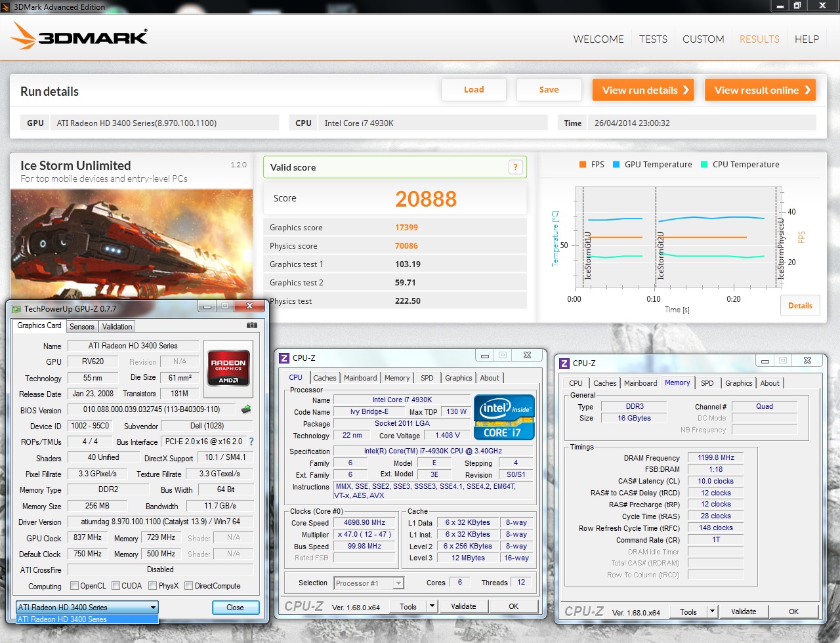This screenshot has width=840, height=643.
Task: Click the DRAM Frequency value in CPU-Z Memory
Action: (x=716, y=458)
